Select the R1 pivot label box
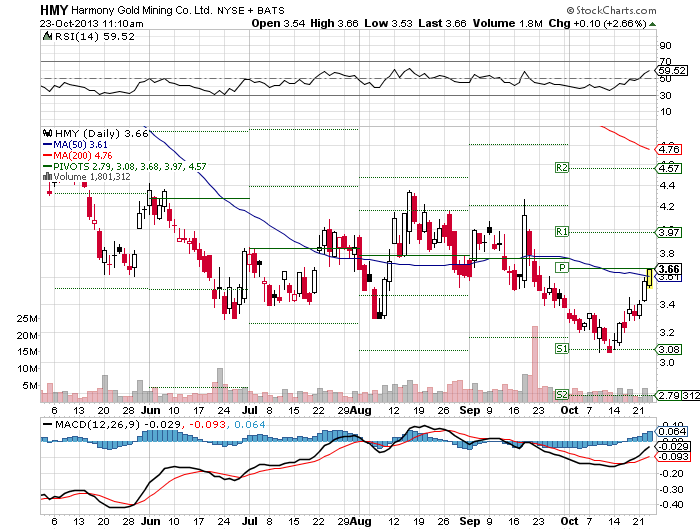Viewport: 700px width, 530px height. click(x=562, y=231)
